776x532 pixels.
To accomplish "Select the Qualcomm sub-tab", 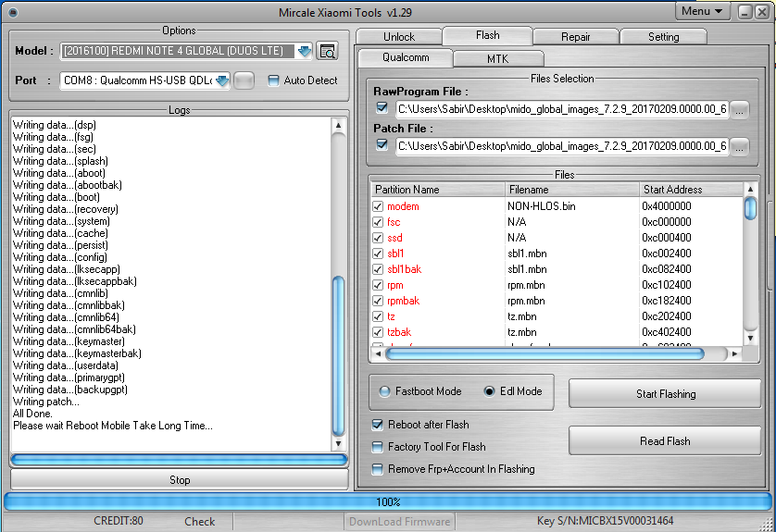I will tap(406, 57).
